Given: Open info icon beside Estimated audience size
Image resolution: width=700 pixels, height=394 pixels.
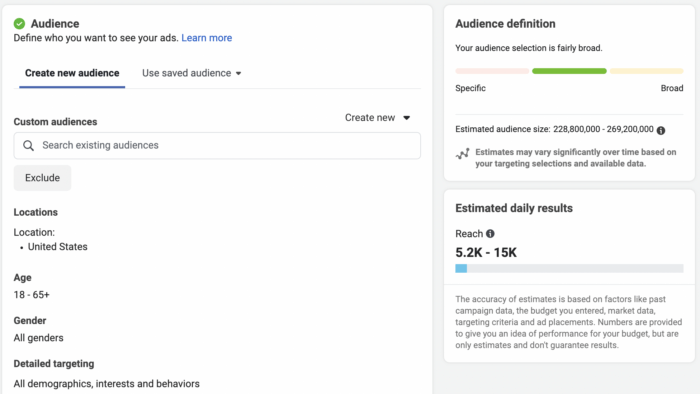Looking at the screenshot, I should [x=661, y=130].
